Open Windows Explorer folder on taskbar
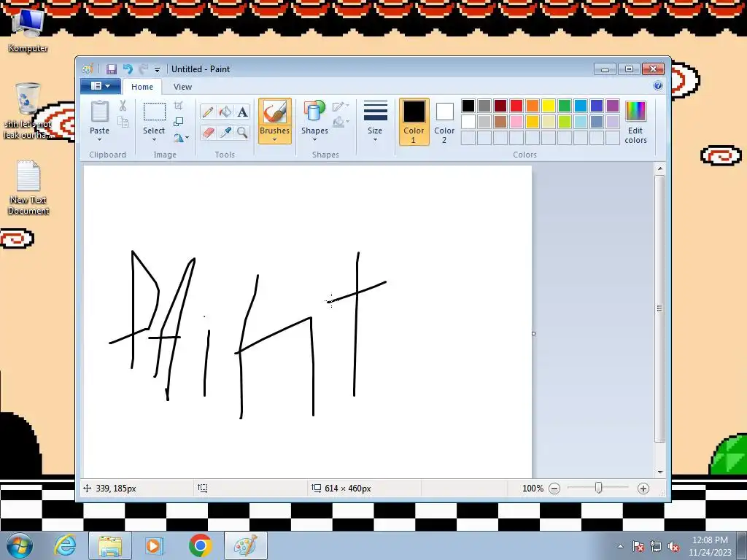This screenshot has height=560, width=747. (x=110, y=545)
